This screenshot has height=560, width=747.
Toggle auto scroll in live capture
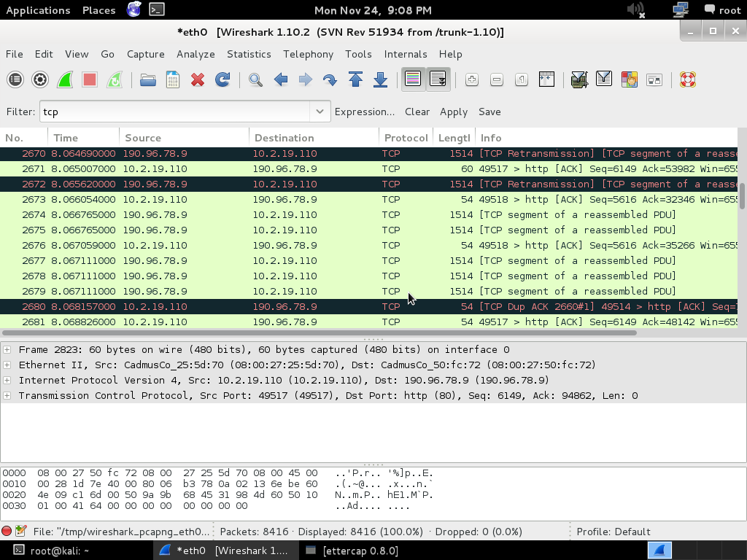pos(438,79)
